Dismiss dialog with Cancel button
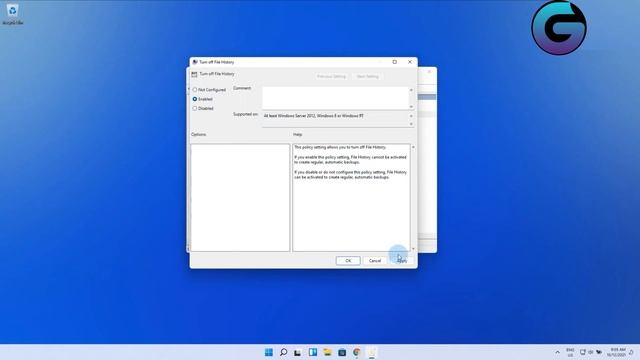640x360 pixels. 375,260
